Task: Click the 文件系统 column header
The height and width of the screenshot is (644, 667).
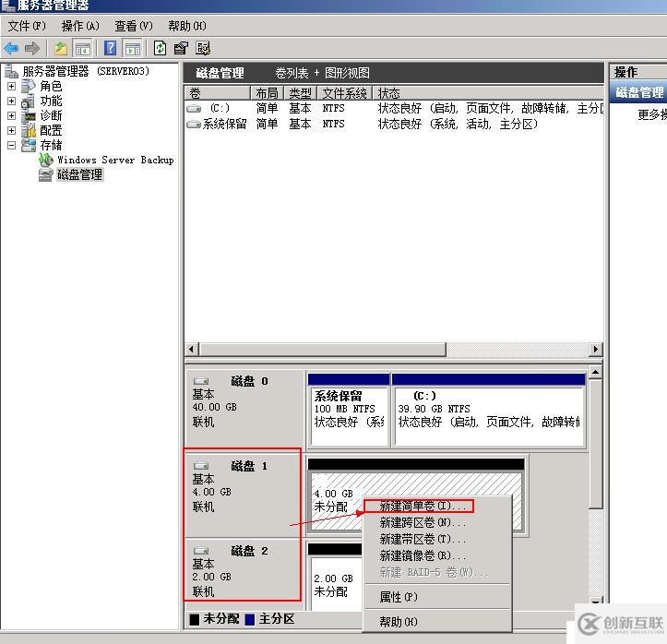Action: pyautogui.click(x=344, y=93)
